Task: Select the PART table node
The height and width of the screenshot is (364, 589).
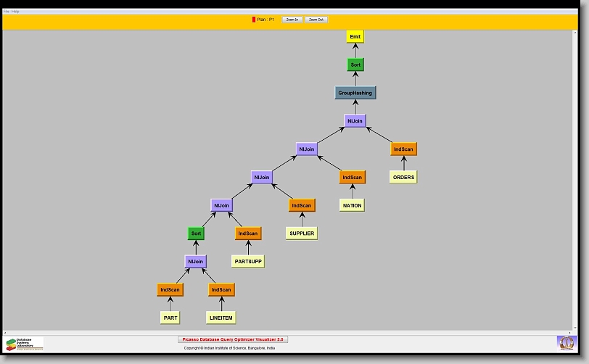Action: [x=170, y=318]
